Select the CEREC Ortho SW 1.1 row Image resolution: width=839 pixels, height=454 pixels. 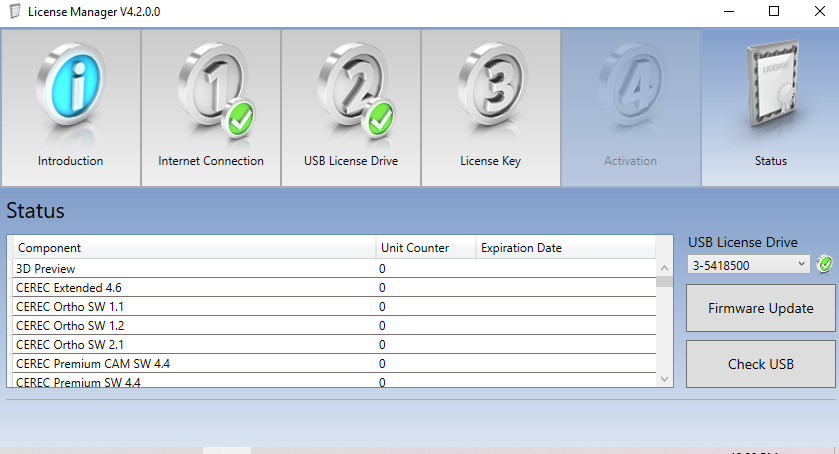334,307
